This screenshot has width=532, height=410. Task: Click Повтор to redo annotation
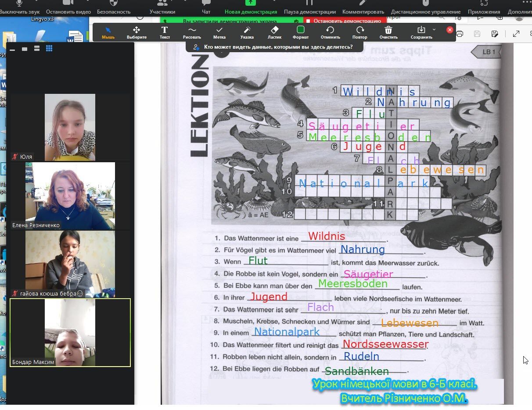(360, 32)
